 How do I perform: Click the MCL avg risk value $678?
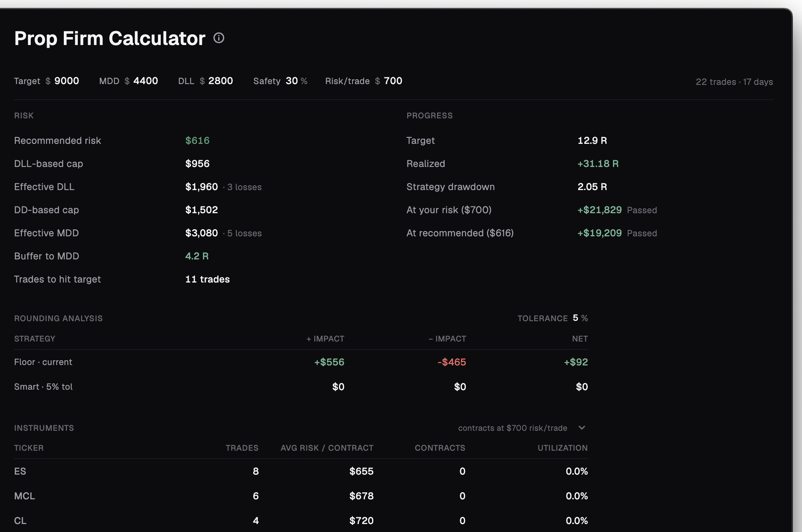point(361,496)
